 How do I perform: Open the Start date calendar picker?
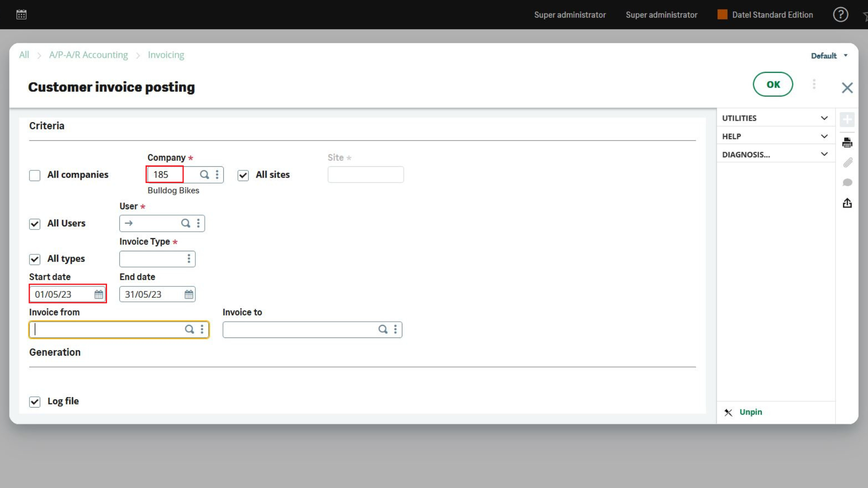tap(99, 294)
